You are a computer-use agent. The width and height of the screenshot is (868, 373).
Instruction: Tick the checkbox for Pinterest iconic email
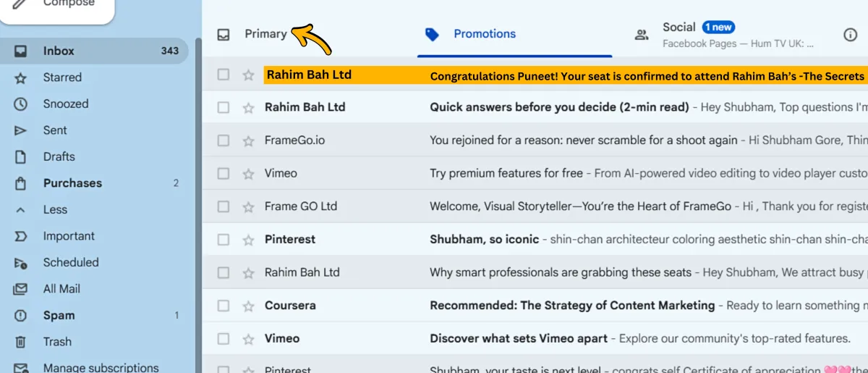coord(224,240)
